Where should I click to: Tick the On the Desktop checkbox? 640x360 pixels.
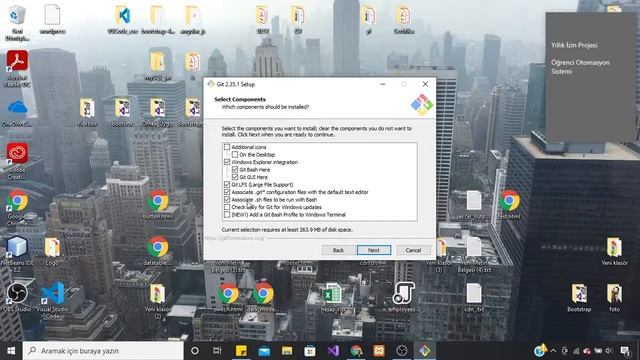235,155
